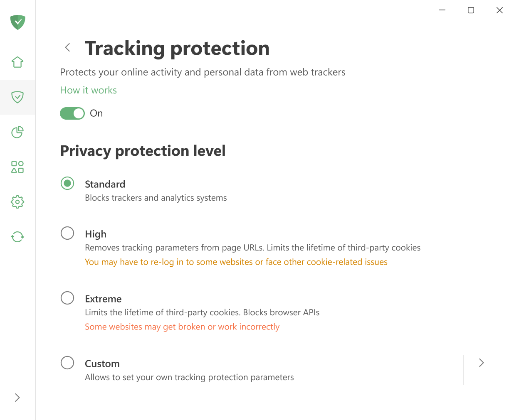Viewport: 514px width, 420px height.
Task: Open the Settings gear in sidebar
Action: click(17, 202)
